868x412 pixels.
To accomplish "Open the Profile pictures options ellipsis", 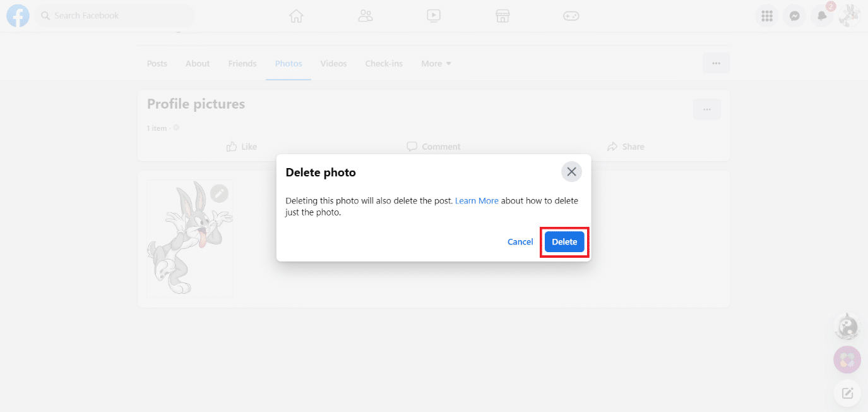I will 706,109.
